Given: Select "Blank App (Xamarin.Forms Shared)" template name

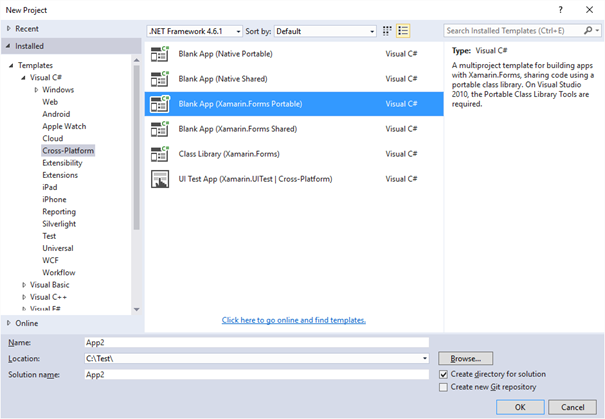Looking at the screenshot, I should tap(238, 129).
